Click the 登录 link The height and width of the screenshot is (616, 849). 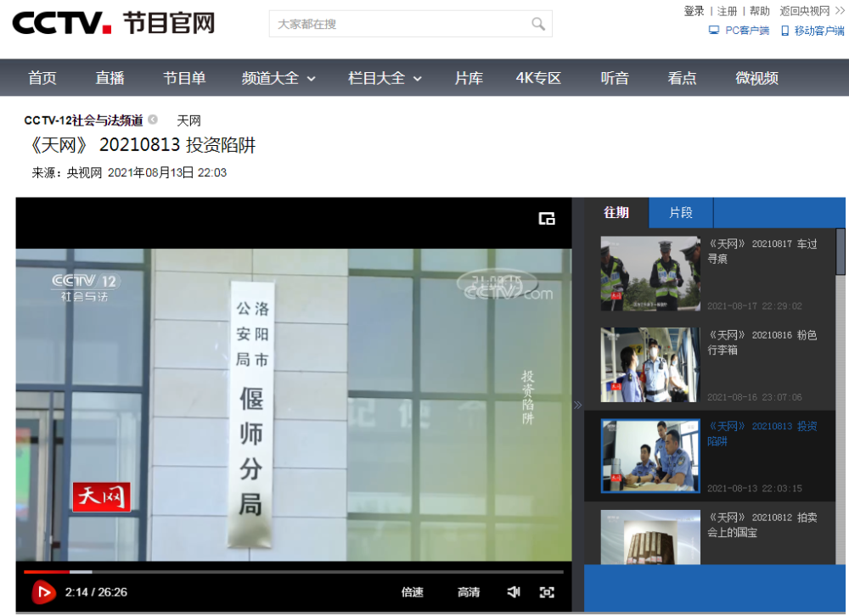694,11
